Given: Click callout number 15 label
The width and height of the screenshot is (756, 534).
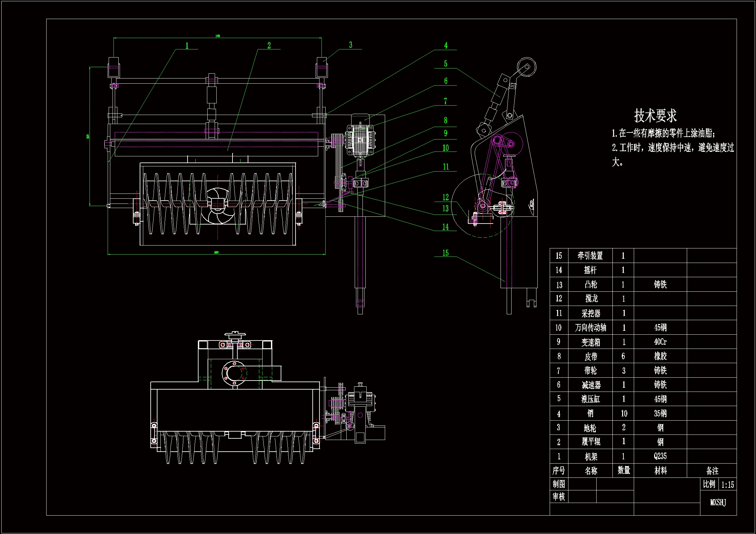Looking at the screenshot, I should (446, 253).
